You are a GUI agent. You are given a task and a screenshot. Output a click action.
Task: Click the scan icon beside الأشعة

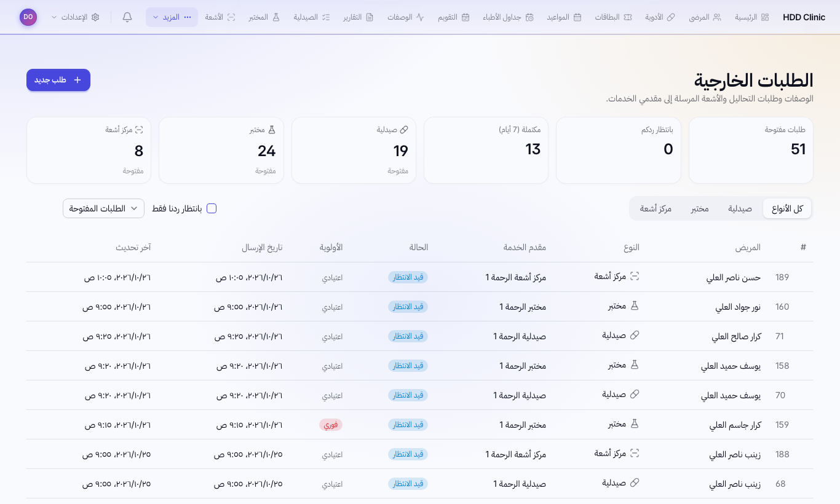coord(231,17)
